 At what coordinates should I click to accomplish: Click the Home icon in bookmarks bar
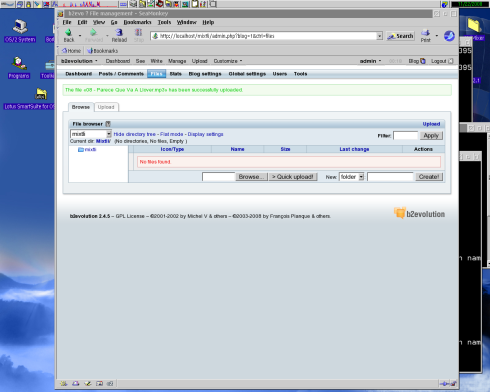click(x=71, y=51)
